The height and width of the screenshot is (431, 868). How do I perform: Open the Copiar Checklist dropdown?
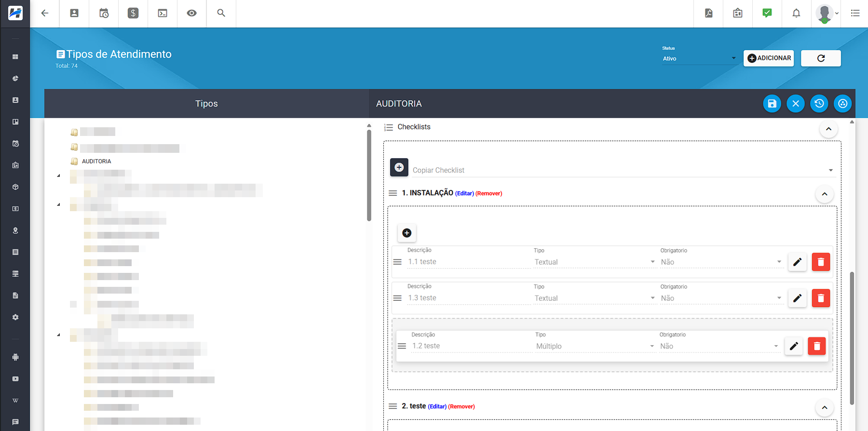click(x=624, y=170)
